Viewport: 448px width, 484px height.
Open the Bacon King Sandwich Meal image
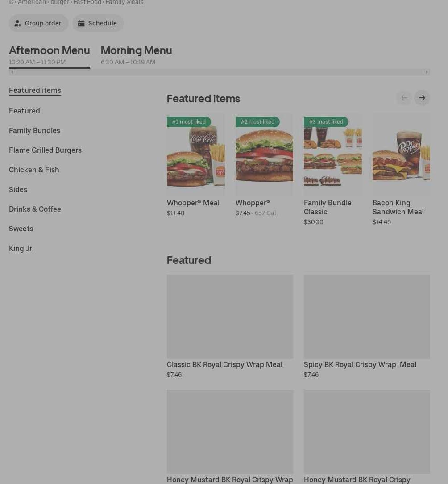[x=401, y=155]
